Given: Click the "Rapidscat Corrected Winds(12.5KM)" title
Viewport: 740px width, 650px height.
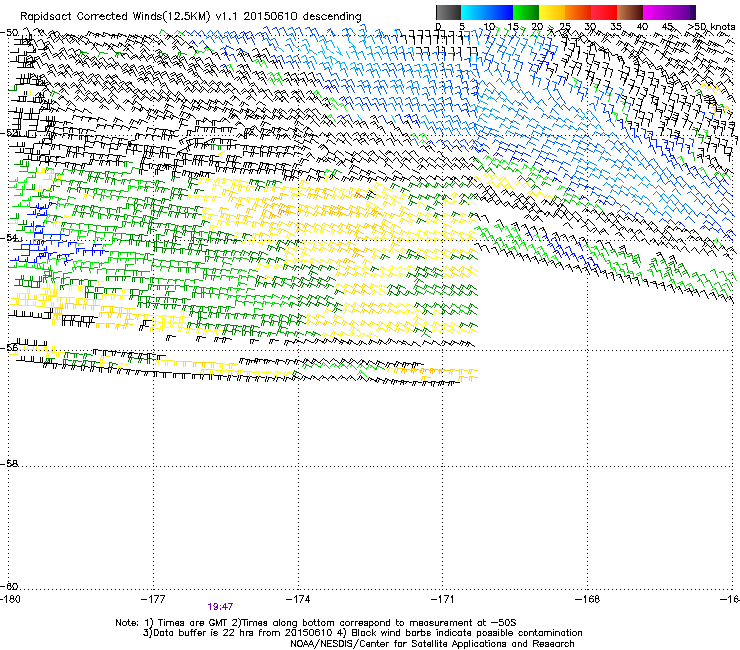Looking at the screenshot, I should tap(115, 17).
